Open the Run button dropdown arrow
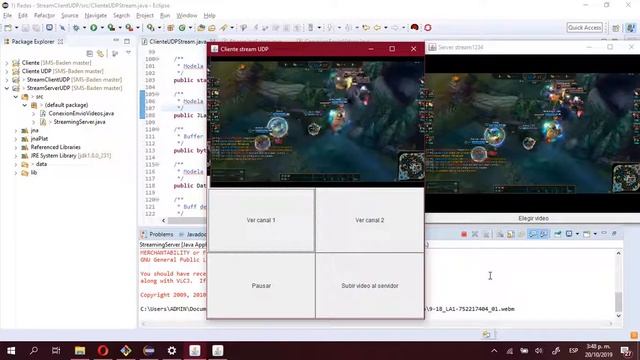This screenshot has height=360, width=640. (x=102, y=28)
